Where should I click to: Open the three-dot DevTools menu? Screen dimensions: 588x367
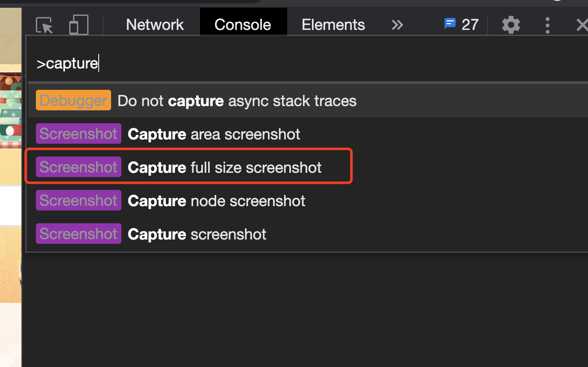pyautogui.click(x=547, y=25)
